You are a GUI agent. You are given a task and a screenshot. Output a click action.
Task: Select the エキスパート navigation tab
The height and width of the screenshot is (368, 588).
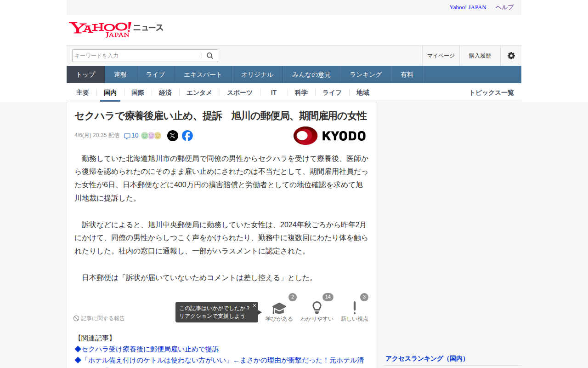[x=203, y=75]
